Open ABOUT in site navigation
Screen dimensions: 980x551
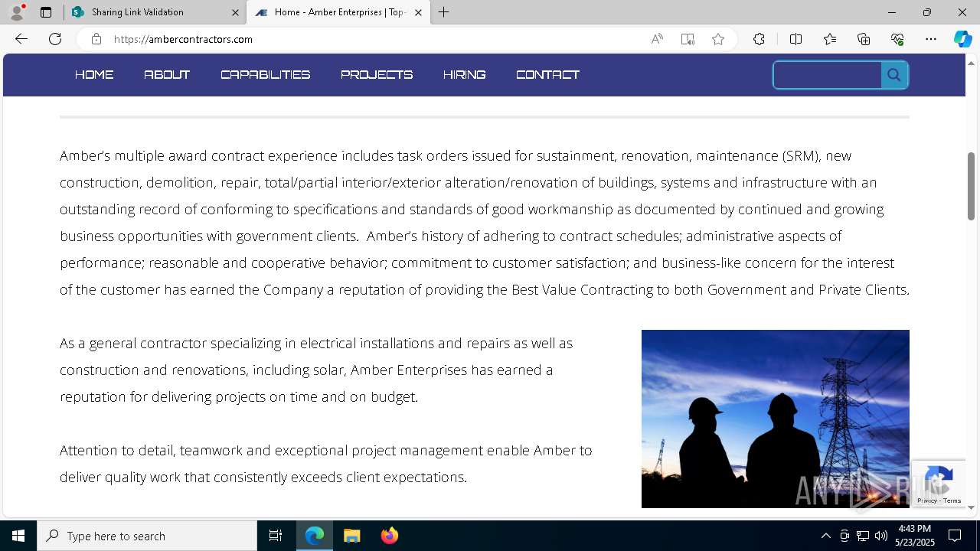click(167, 74)
